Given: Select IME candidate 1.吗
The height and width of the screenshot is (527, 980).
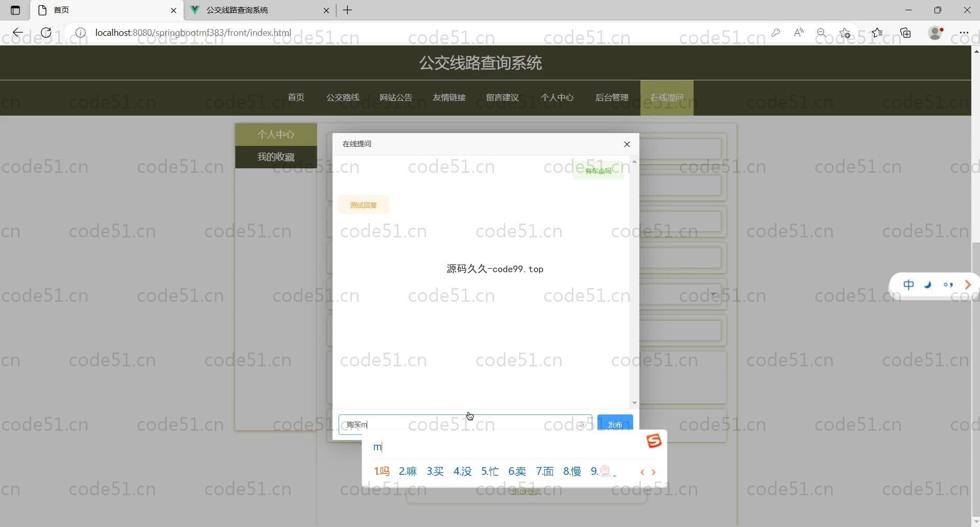Looking at the screenshot, I should point(382,471).
